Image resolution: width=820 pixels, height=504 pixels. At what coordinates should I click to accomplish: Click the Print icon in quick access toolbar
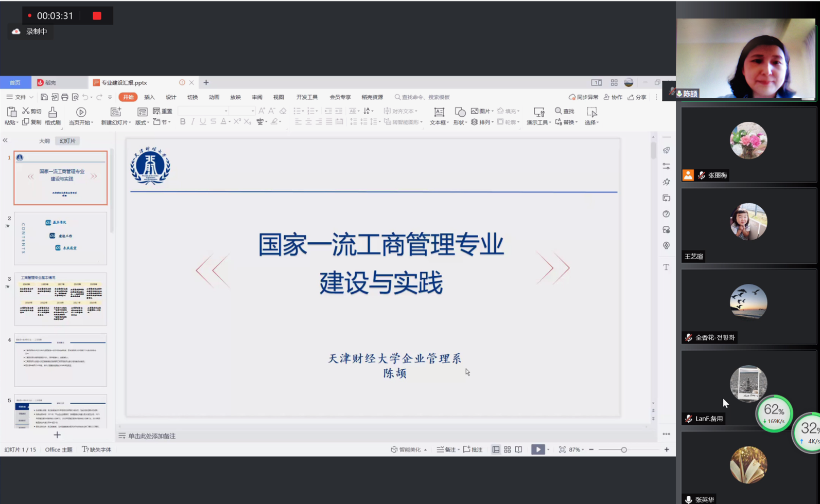point(65,97)
